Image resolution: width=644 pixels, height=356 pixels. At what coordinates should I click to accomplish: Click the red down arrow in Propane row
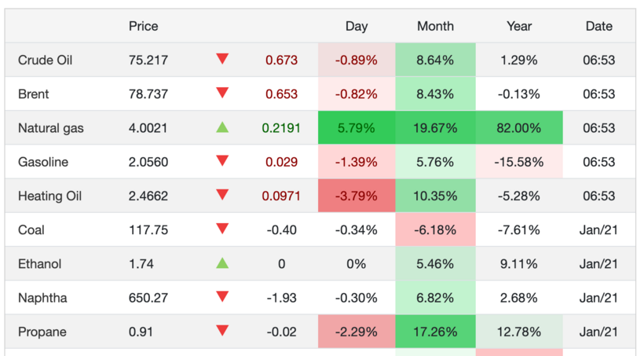(x=222, y=331)
